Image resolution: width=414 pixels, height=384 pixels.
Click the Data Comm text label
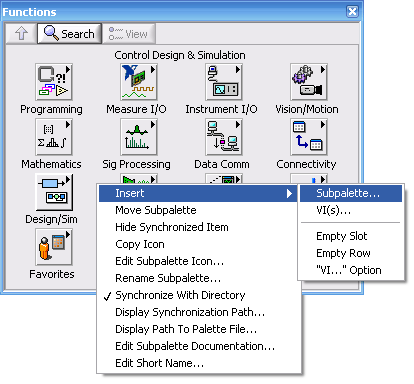[x=222, y=164]
